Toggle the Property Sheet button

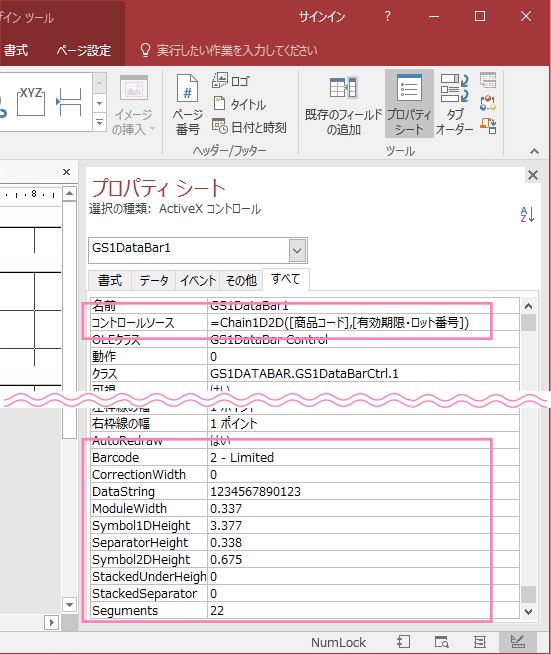[409, 105]
